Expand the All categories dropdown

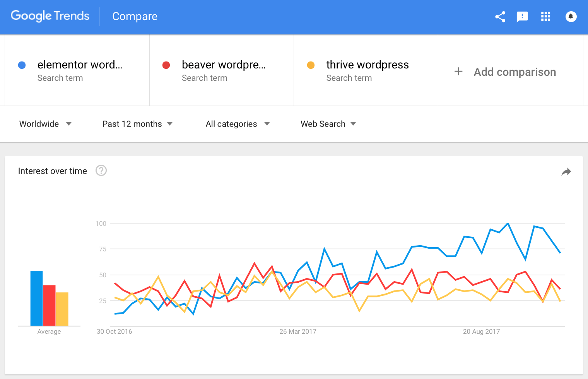coord(238,124)
